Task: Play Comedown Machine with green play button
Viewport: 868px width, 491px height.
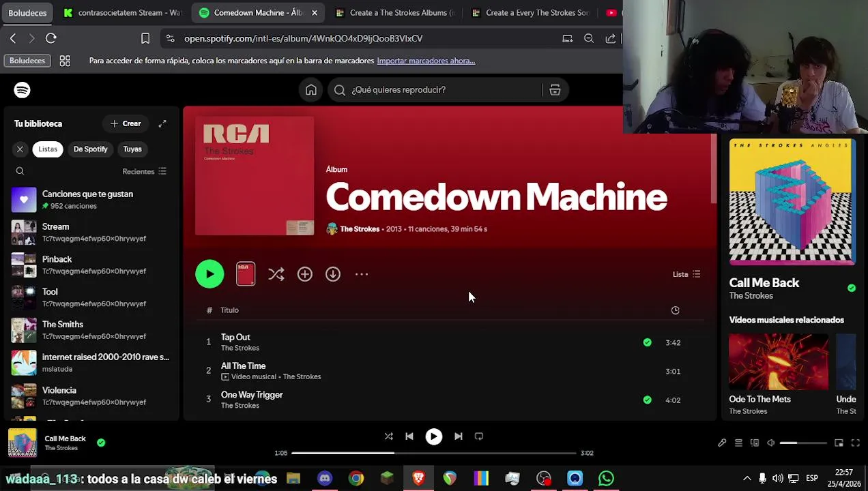Action: (209, 274)
